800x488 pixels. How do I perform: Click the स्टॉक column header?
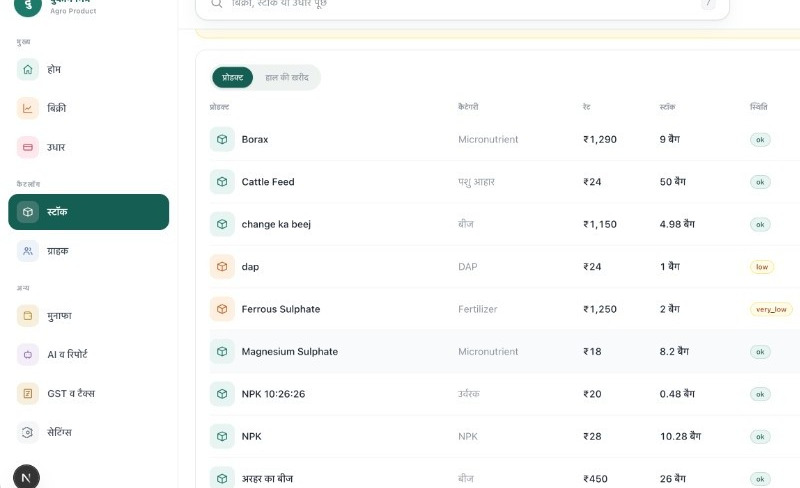(667, 107)
